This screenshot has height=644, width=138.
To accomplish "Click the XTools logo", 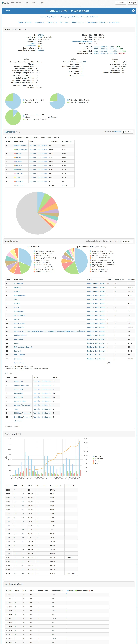I will tap(5, 3).
